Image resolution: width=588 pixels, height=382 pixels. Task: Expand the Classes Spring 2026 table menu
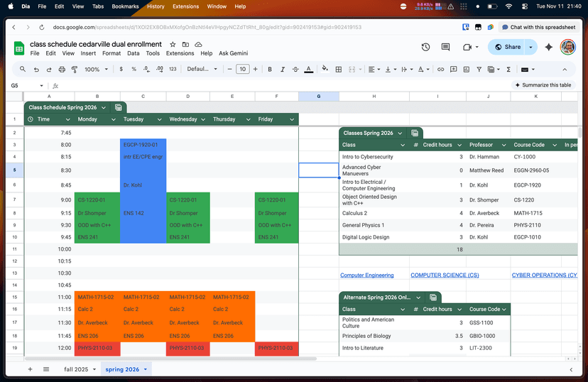(x=401, y=133)
